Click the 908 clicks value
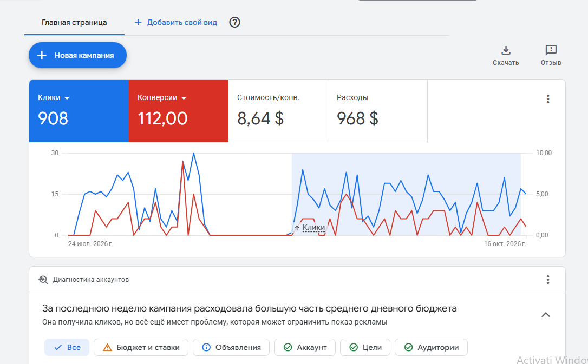The height and width of the screenshot is (364, 588). coord(53,118)
